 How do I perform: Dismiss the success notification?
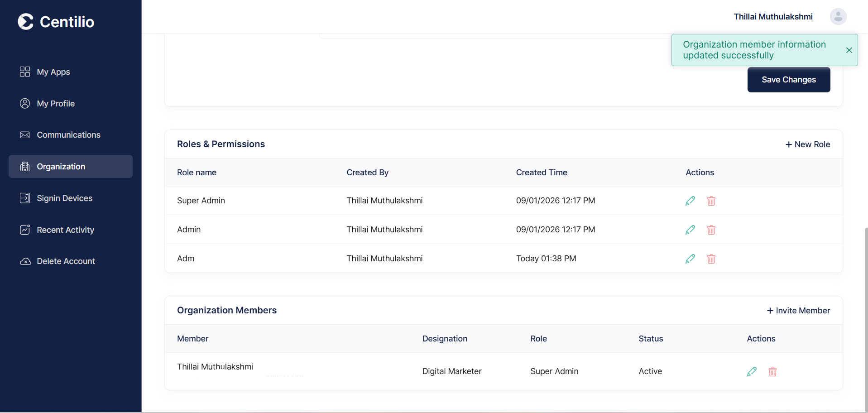[x=849, y=50]
